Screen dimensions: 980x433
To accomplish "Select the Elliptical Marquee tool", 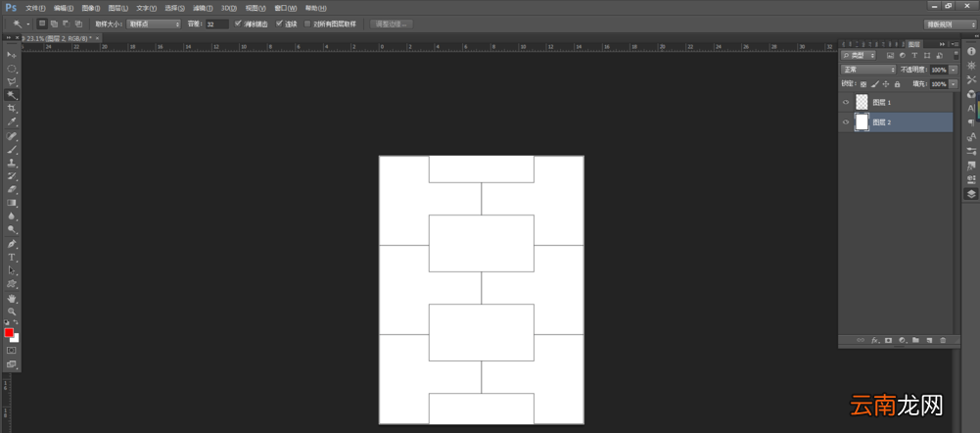I will [x=11, y=69].
